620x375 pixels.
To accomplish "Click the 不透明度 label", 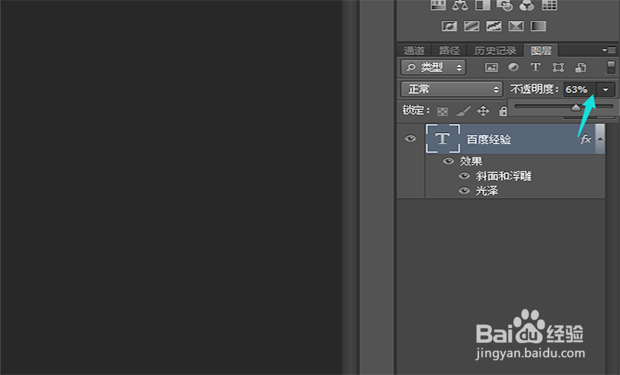I will [534, 89].
